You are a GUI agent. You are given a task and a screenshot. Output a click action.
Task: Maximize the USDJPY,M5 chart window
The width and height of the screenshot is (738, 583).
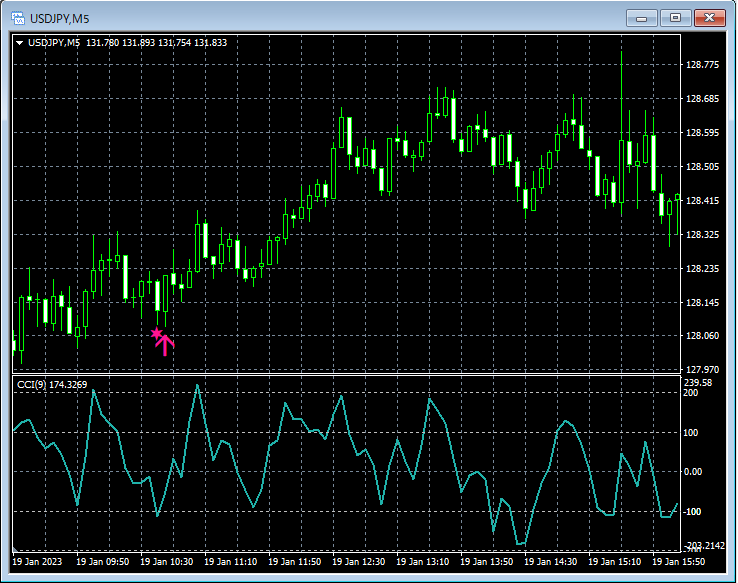click(675, 18)
